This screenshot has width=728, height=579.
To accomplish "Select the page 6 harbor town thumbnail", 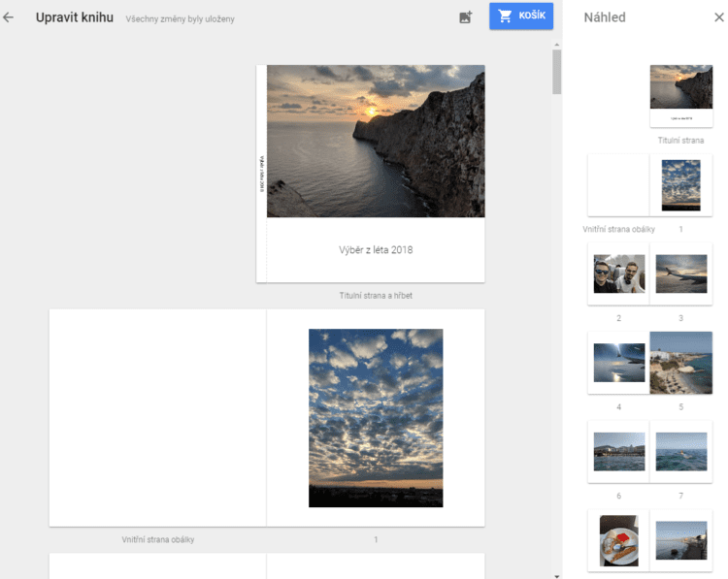I will 619,451.
